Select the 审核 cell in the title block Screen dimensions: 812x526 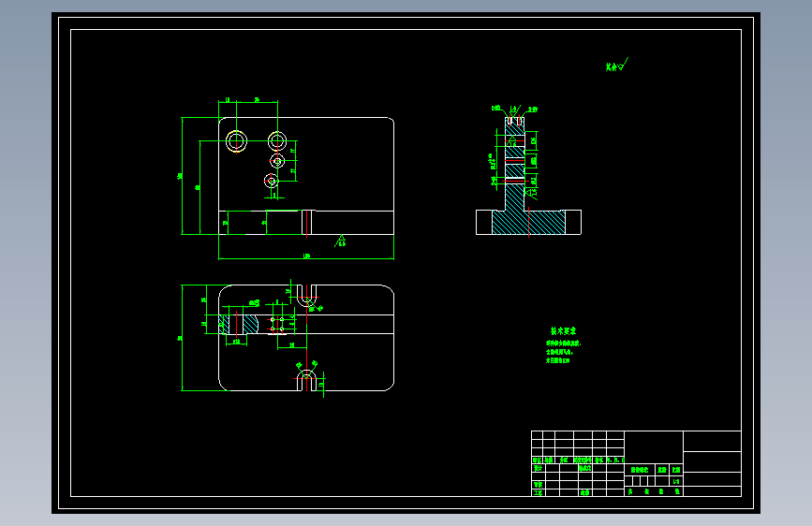tap(538, 485)
